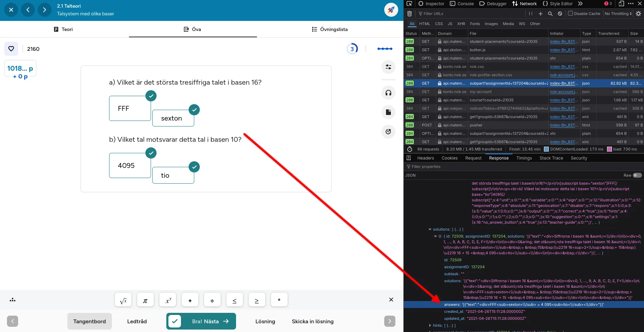Enable the Disable Cache checkbox

point(570,14)
